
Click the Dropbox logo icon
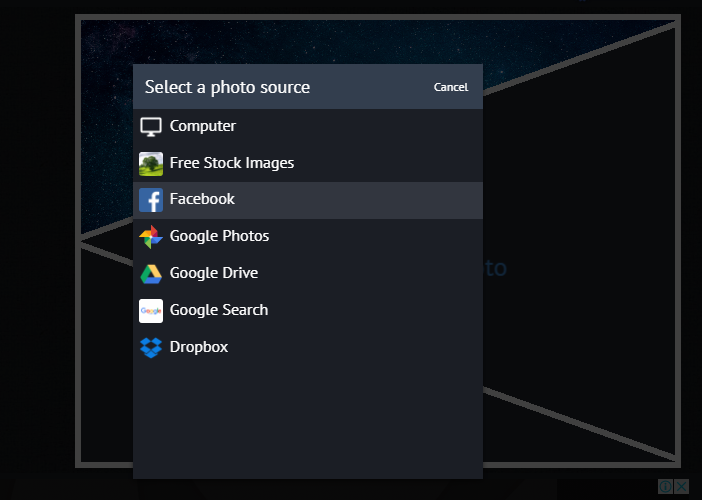pyautogui.click(x=151, y=348)
